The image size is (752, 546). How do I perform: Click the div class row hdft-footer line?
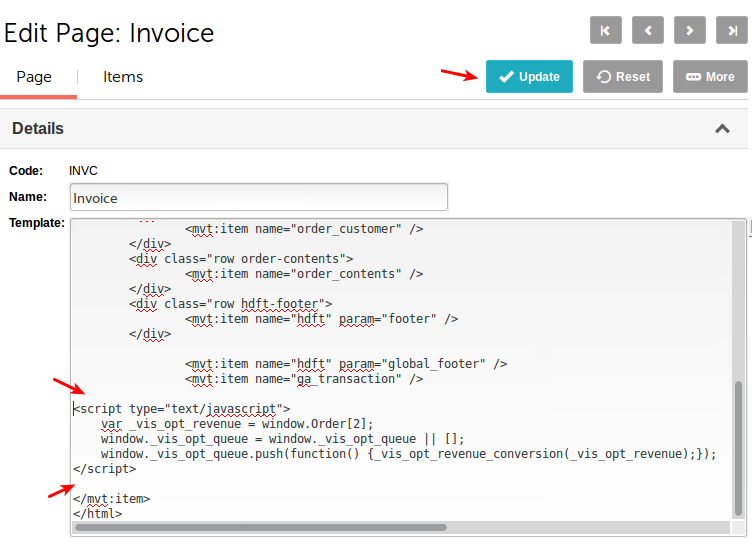pos(231,304)
